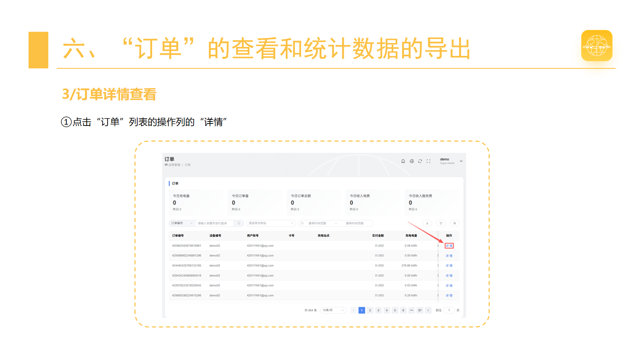This screenshot has width=644, height=362.
Task: Click the 充电电量 column header
Action: (411, 236)
